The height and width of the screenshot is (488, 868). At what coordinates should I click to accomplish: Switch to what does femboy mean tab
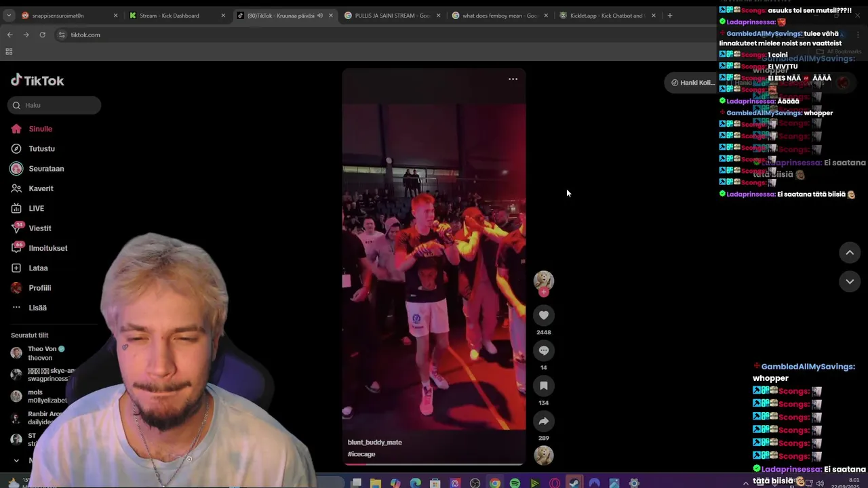pyautogui.click(x=498, y=16)
